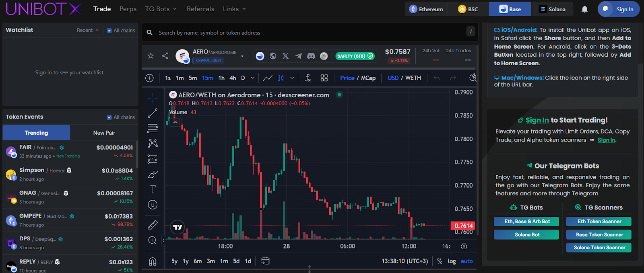Toggle All chains checkbox in Token Events

tap(109, 117)
